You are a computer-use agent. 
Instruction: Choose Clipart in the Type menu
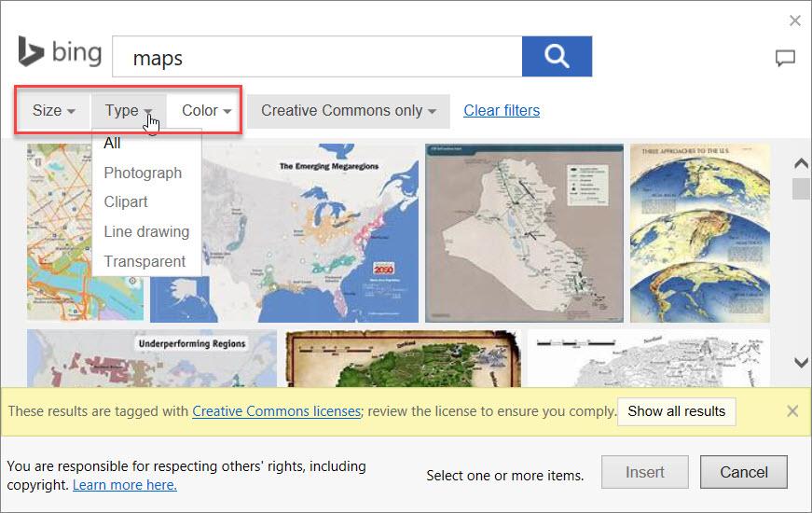pos(126,202)
